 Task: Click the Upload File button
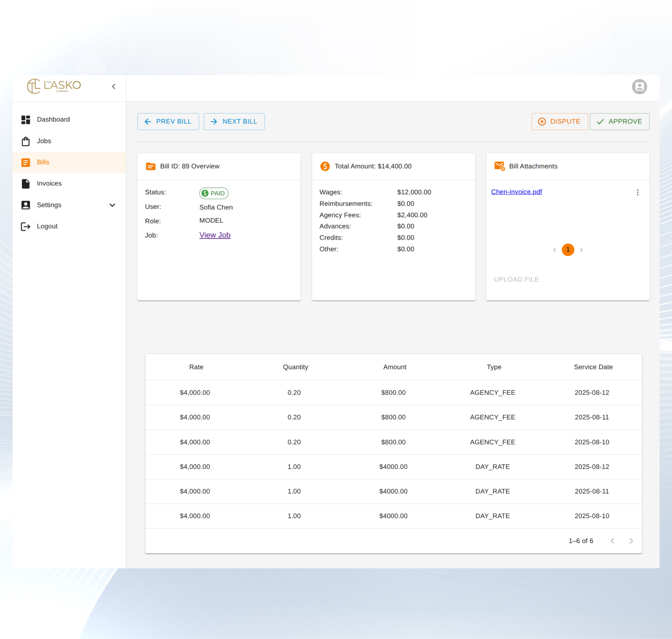pos(516,279)
